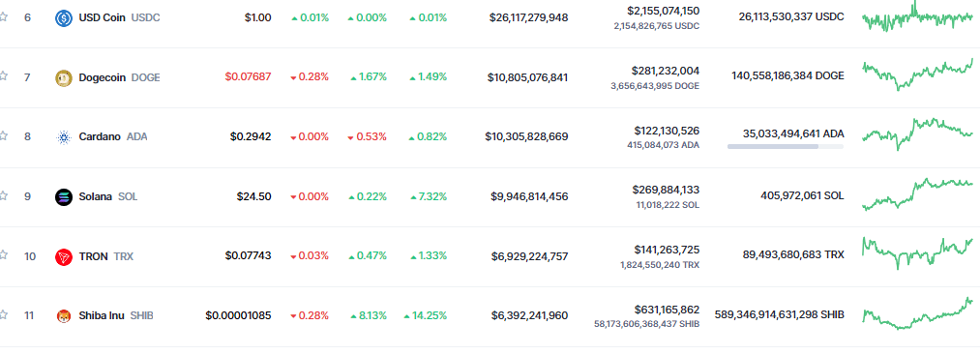Click TRON market cap $6,929,224,757

point(529,255)
